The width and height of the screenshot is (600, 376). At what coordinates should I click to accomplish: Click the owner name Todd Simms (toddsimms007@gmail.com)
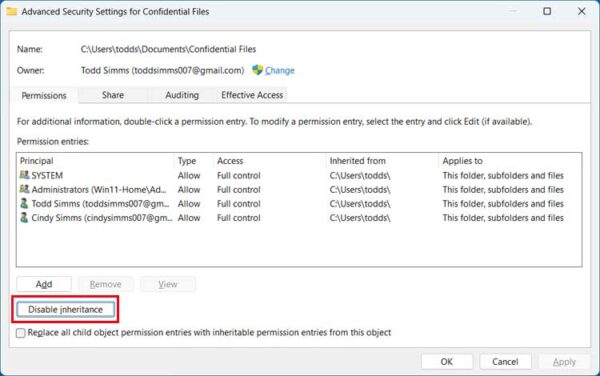(x=163, y=70)
